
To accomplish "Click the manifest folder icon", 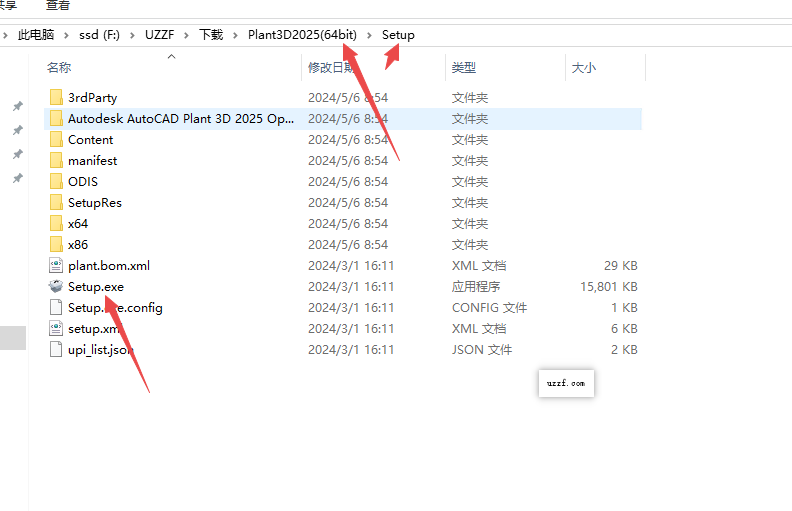I will (x=56, y=160).
